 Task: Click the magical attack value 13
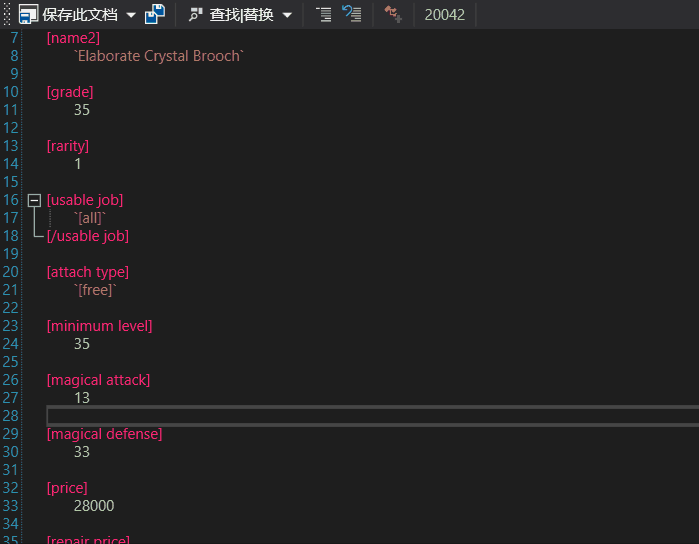(x=82, y=398)
